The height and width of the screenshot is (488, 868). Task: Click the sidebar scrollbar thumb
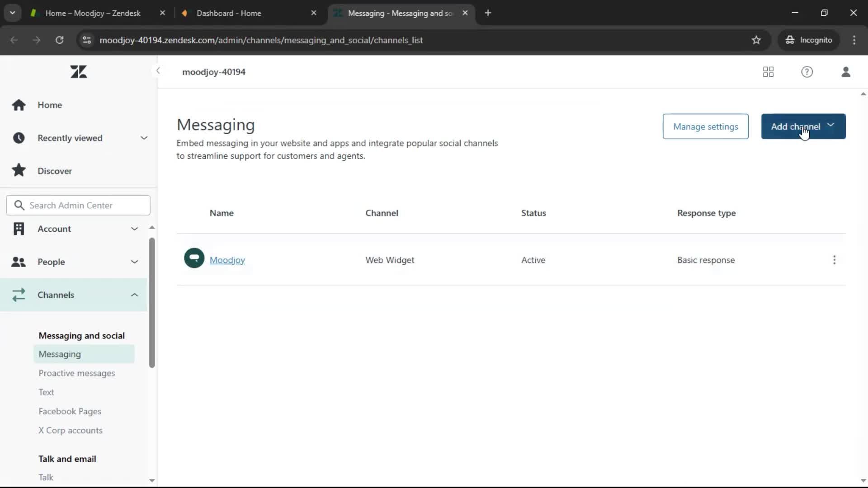point(152,303)
